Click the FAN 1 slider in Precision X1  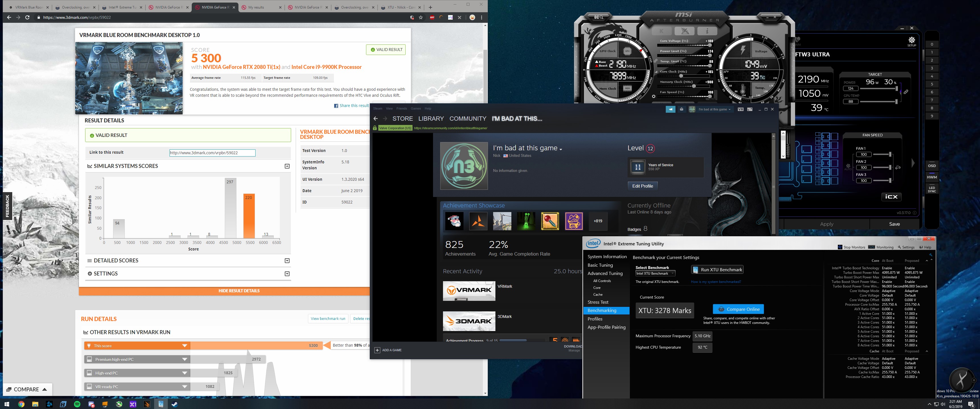click(x=883, y=154)
